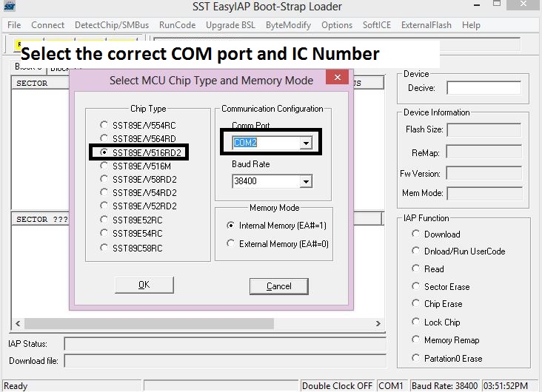Image resolution: width=542 pixels, height=392 pixels.
Task: Open the DetectChip/SMBus menu
Action: pos(112,25)
